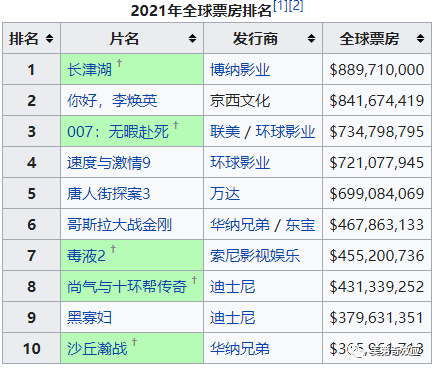Open the 万达 distributor link
The image size is (434, 370).
pyautogui.click(x=225, y=194)
